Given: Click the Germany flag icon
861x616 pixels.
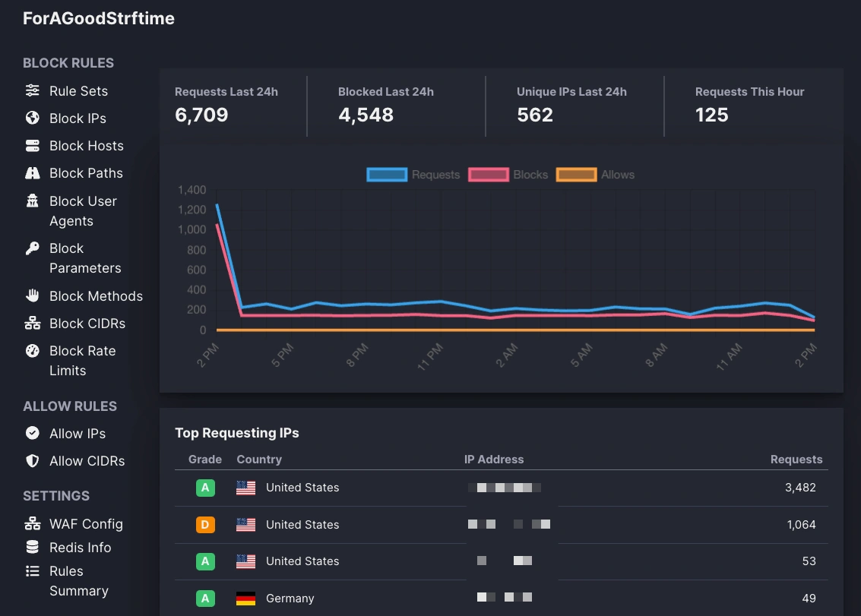Looking at the screenshot, I should click(x=246, y=599).
